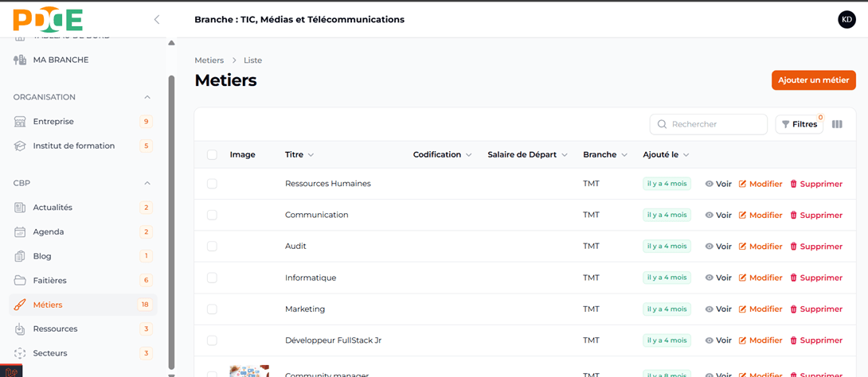This screenshot has height=377, width=868.
Task: Collapse the sidebar with the left chevron
Action: [157, 20]
